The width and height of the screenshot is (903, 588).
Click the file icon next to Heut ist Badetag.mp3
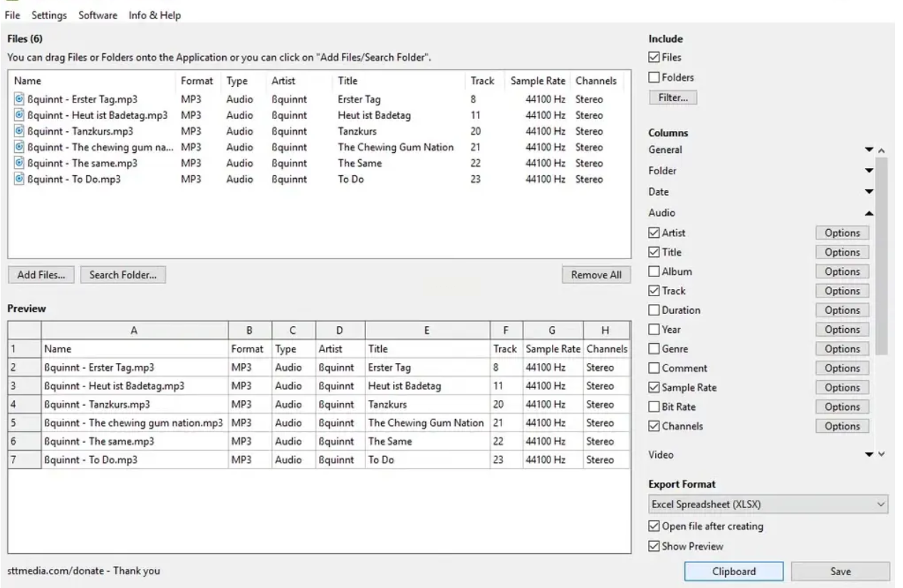click(19, 115)
